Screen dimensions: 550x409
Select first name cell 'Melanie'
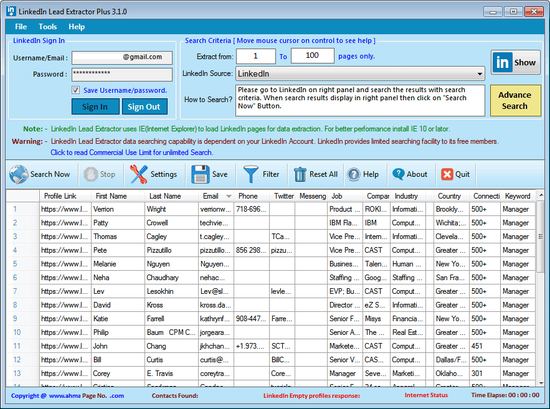(x=118, y=264)
